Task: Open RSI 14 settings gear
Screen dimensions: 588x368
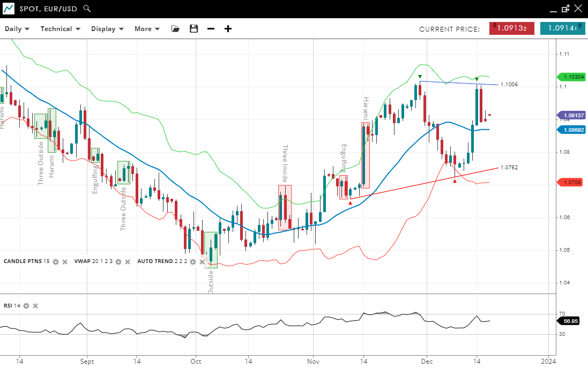Action: (x=26, y=306)
